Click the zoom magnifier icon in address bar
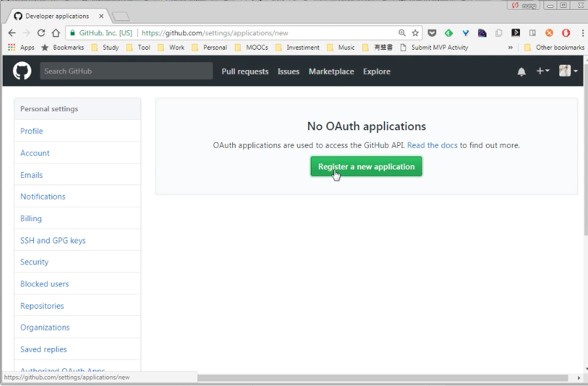The width and height of the screenshot is (588, 386). click(402, 33)
